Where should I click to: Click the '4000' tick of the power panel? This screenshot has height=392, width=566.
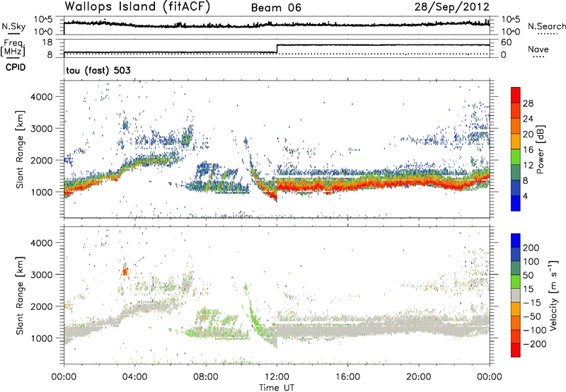[42, 97]
